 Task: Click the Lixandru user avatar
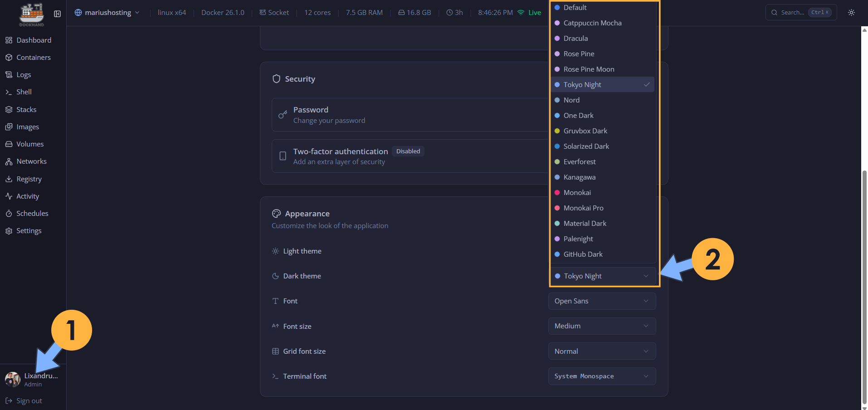click(x=13, y=379)
